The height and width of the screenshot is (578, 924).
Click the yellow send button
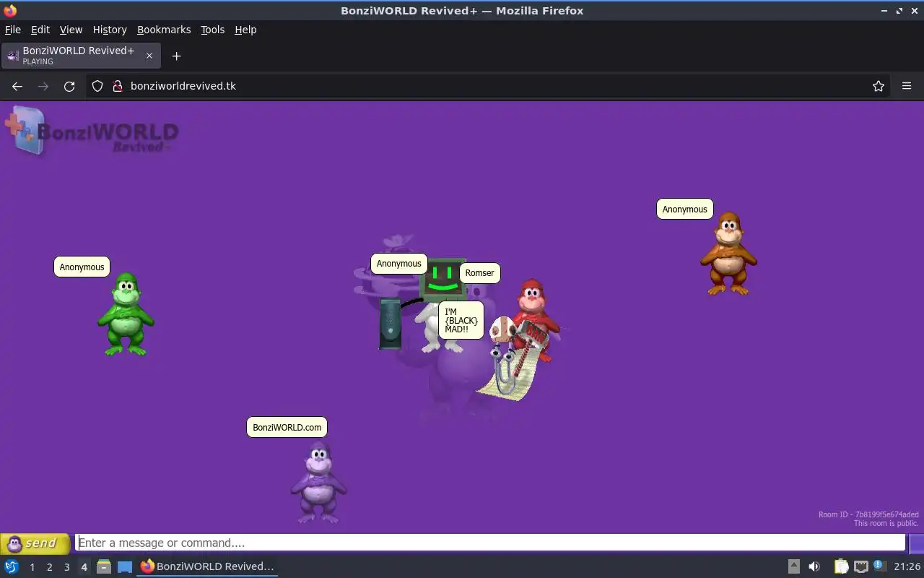point(35,543)
